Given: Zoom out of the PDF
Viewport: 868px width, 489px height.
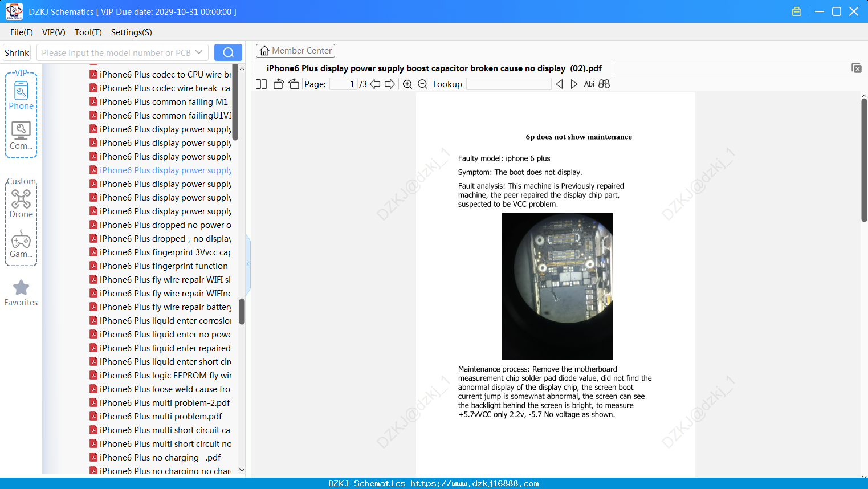Looking at the screenshot, I should tap(422, 84).
